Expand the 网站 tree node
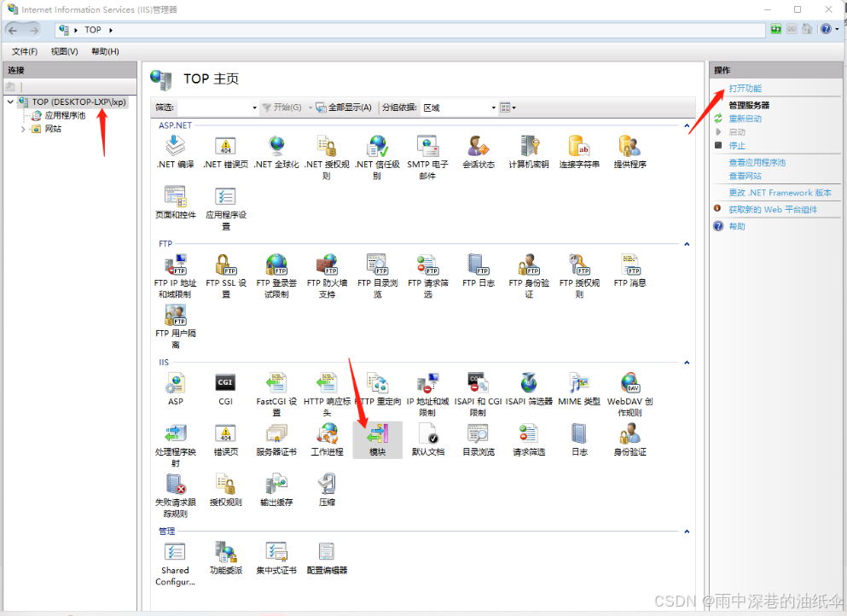 23,129
